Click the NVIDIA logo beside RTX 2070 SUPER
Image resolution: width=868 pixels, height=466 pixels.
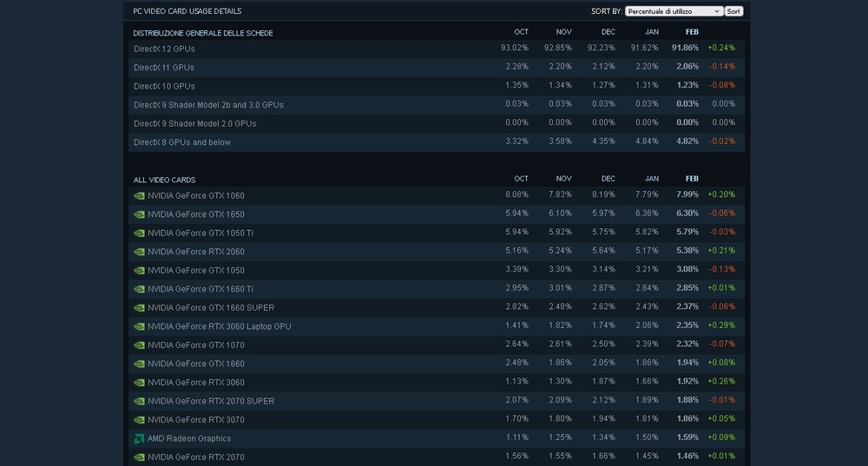pyautogui.click(x=139, y=401)
